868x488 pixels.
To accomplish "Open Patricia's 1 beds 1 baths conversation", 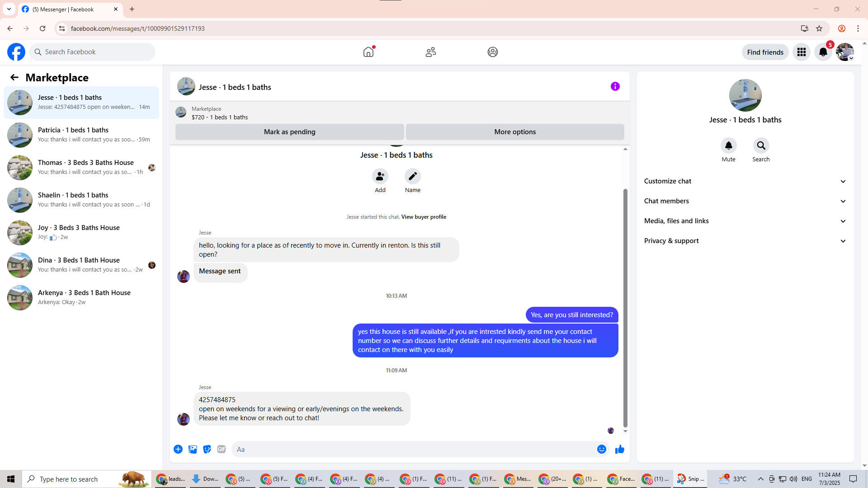I will coord(81,135).
